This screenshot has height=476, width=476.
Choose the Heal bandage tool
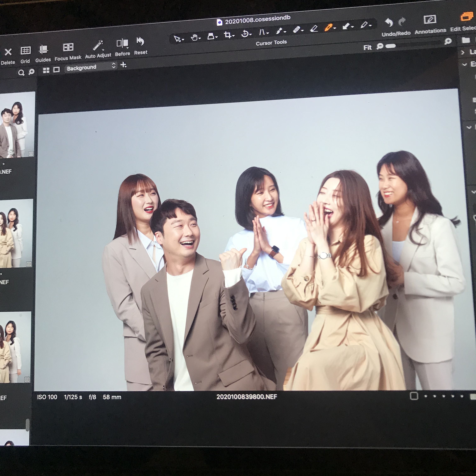point(296,30)
